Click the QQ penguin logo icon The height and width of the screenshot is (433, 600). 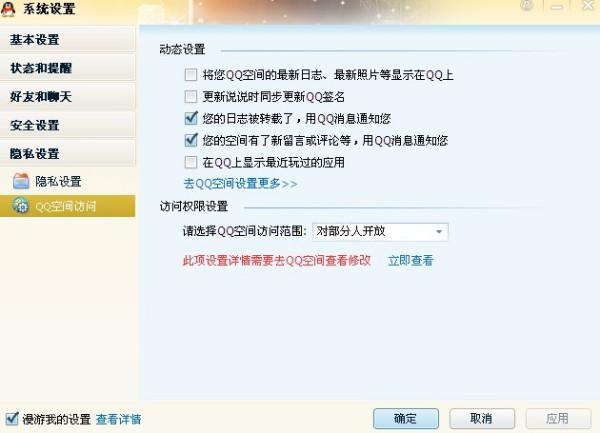point(8,9)
